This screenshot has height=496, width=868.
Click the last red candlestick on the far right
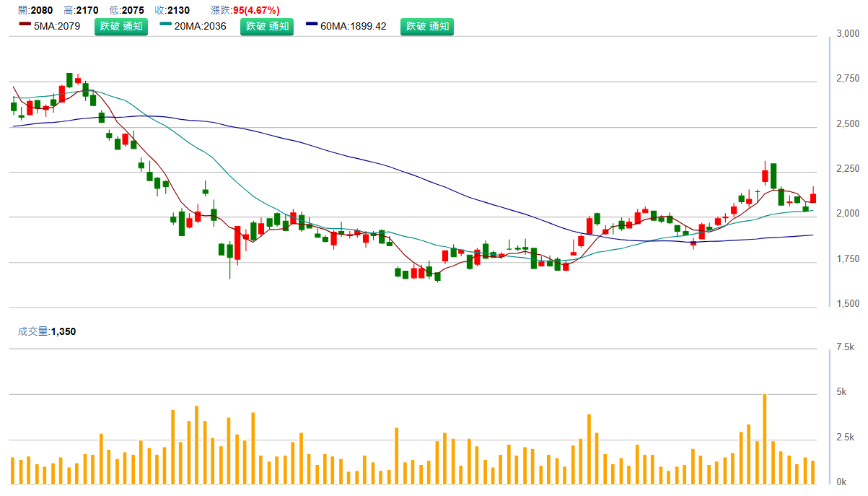[x=813, y=198]
